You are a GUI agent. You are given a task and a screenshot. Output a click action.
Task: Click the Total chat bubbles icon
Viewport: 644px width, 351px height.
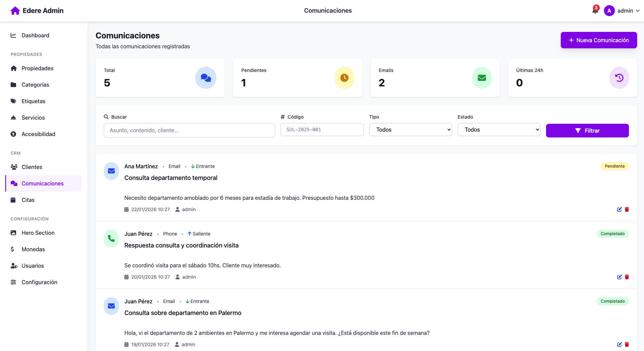[206, 78]
